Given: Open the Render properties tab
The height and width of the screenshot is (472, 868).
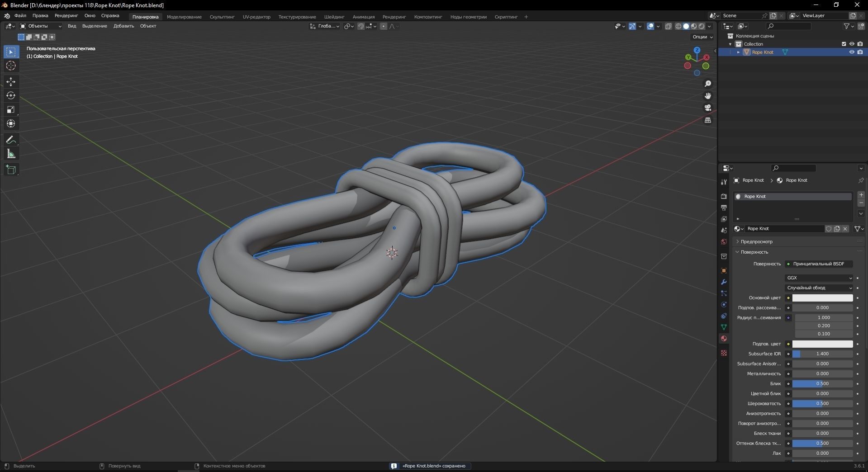Looking at the screenshot, I should point(724,196).
